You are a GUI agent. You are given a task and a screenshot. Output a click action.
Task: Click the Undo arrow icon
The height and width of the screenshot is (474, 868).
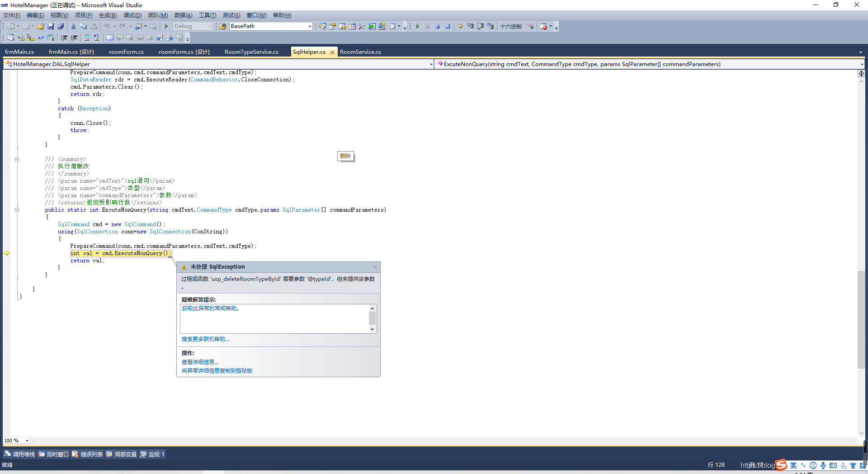pos(107,27)
